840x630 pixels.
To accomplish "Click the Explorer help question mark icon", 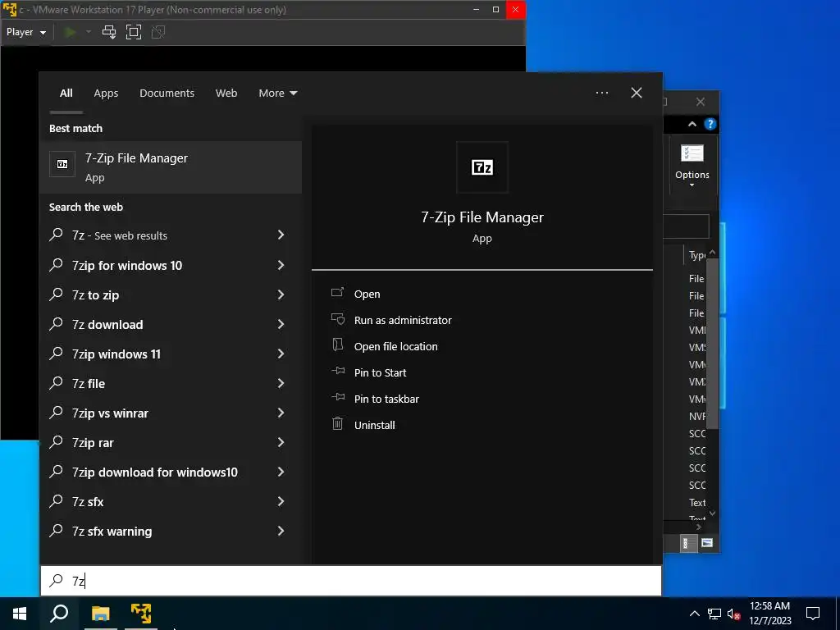I will [710, 125].
